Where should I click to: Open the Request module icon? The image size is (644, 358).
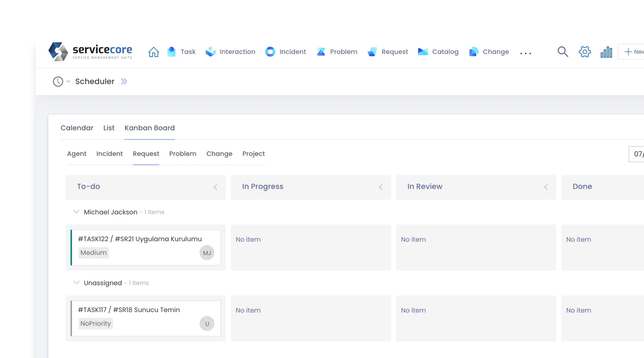[372, 52]
